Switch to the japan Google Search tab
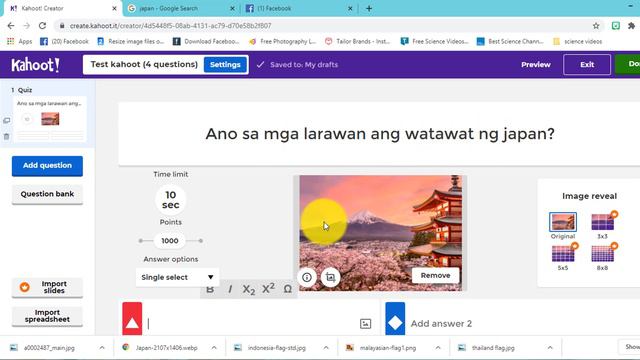 (x=182, y=8)
